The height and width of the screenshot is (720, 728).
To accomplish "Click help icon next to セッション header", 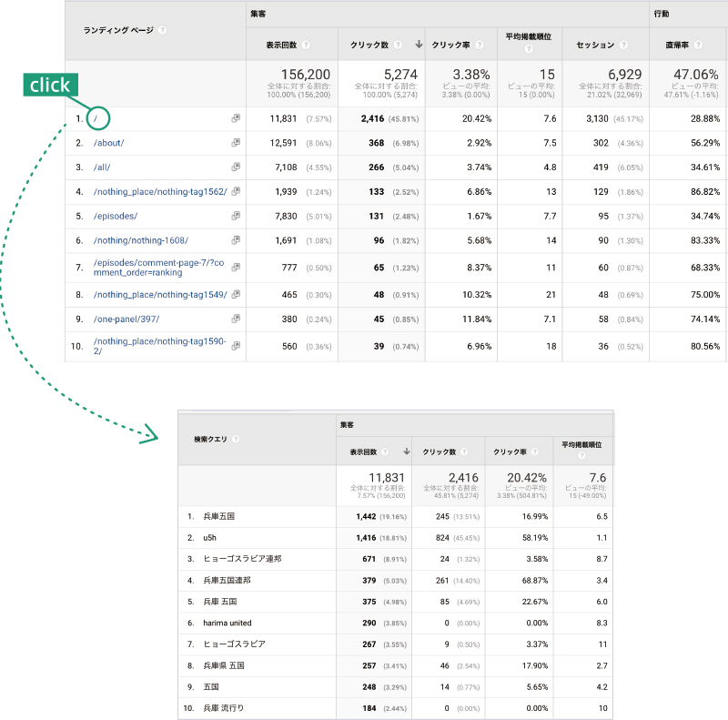I will [x=622, y=45].
